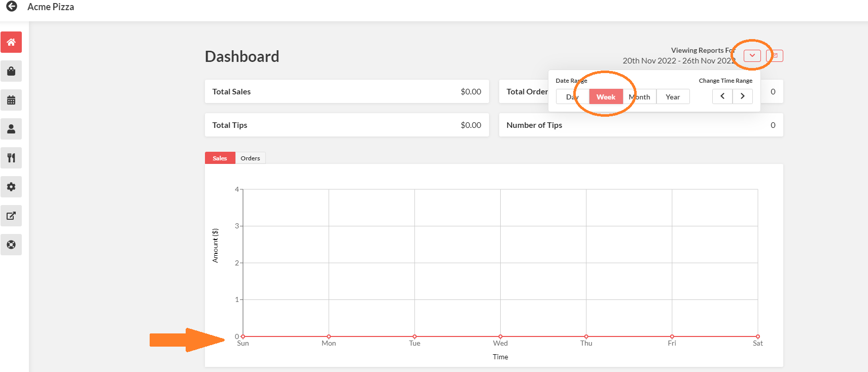The width and height of the screenshot is (868, 372).
Task: Open the shopping bag orders icon
Action: tap(11, 71)
